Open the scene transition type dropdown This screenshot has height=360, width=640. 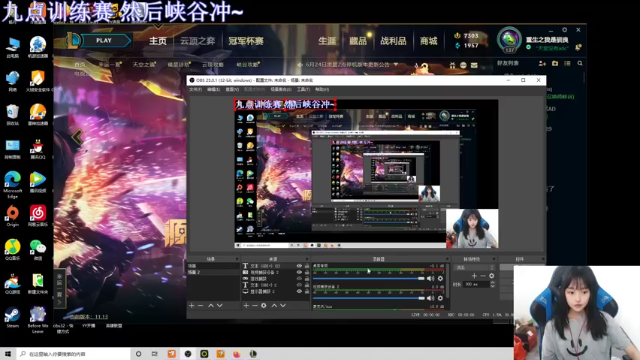coord(474,267)
